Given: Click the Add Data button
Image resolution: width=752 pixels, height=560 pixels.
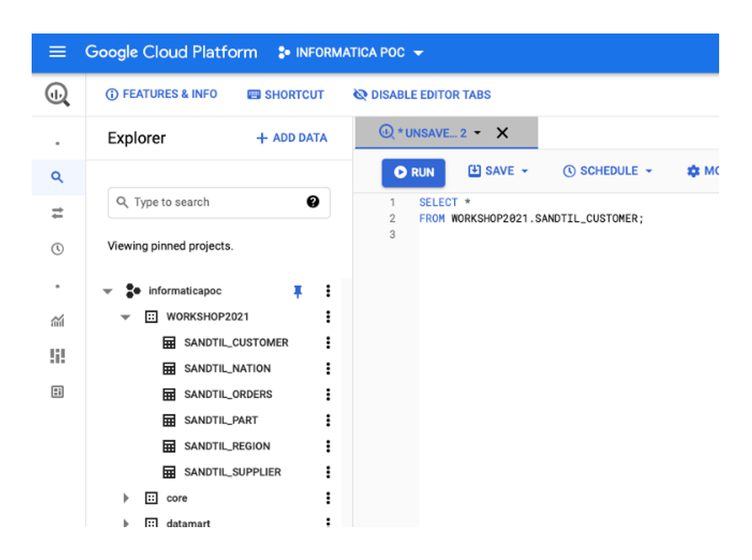Looking at the screenshot, I should (x=292, y=138).
